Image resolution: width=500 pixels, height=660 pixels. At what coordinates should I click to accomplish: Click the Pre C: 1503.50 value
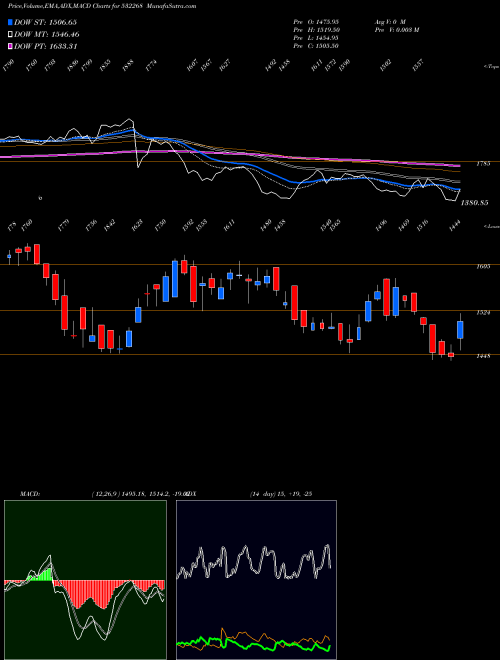317,46
